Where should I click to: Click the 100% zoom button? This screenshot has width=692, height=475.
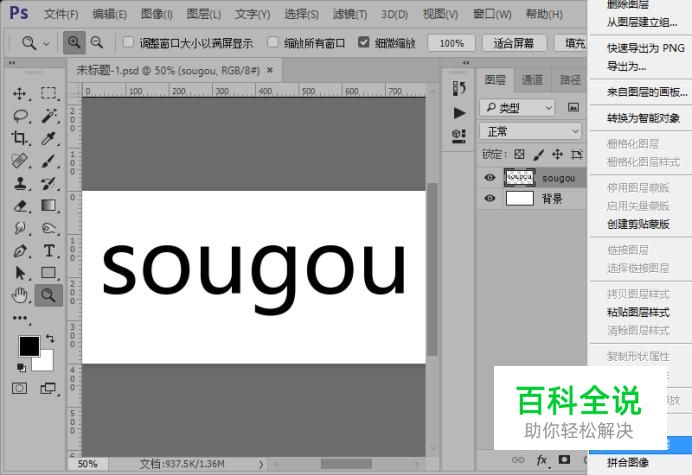[x=451, y=43]
